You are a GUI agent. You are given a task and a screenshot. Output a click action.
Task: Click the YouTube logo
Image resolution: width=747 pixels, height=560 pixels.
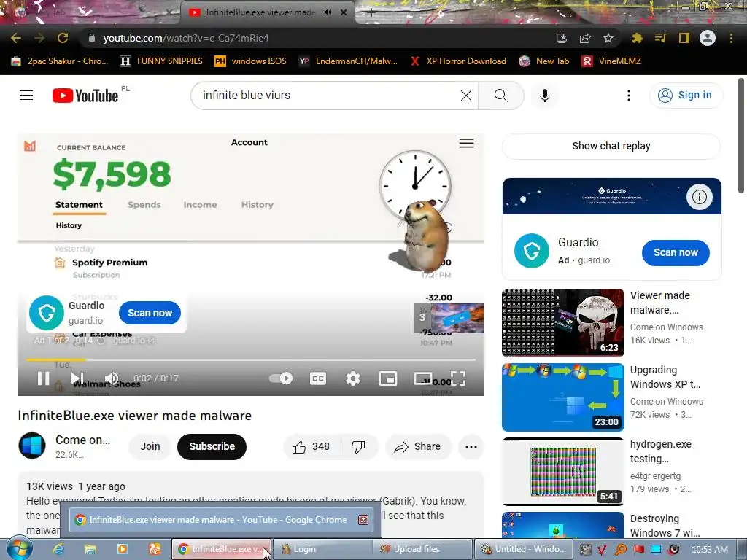85,96
